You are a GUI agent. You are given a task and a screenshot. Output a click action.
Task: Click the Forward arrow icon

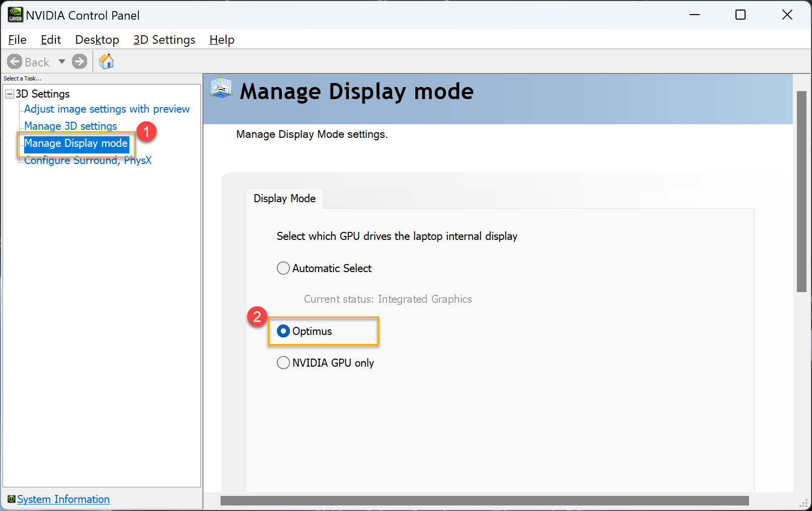[80, 62]
